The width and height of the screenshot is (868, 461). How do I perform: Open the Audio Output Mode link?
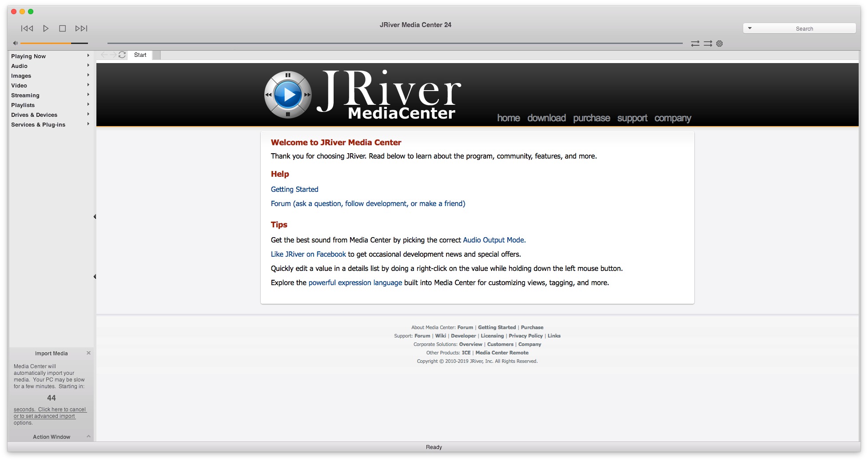coord(494,240)
